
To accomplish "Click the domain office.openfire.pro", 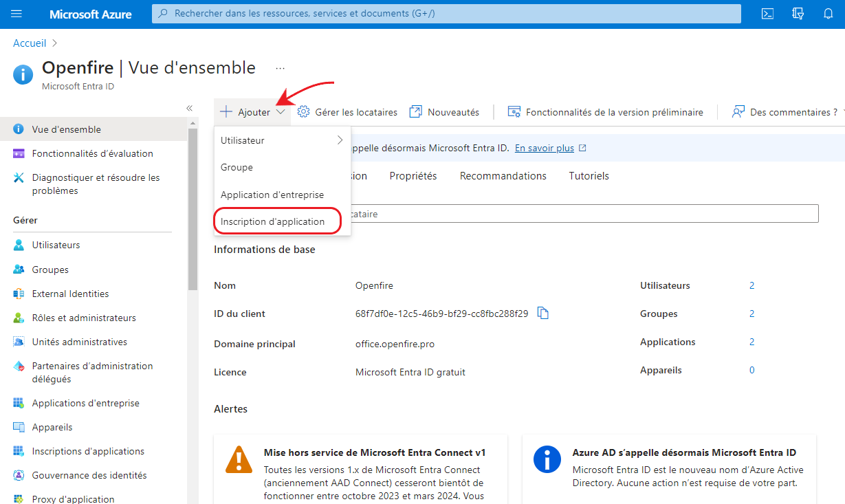I will click(395, 344).
